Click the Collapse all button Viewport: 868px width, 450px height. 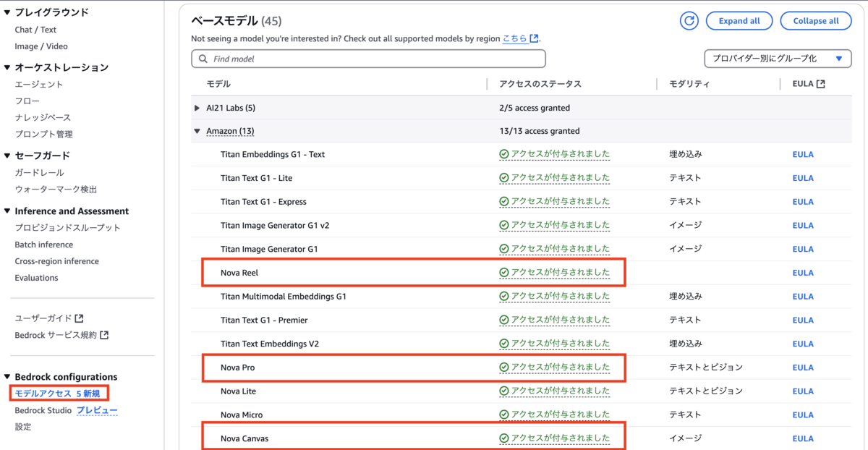(x=816, y=21)
